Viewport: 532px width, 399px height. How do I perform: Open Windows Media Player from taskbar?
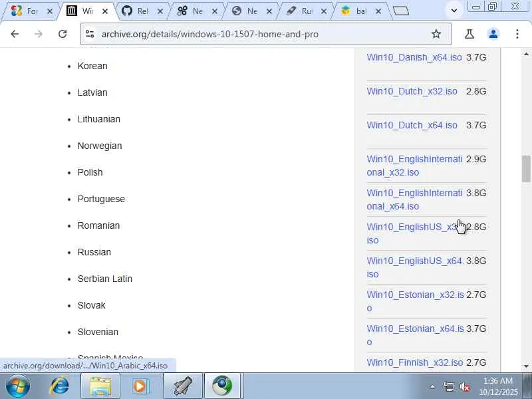coord(141,386)
